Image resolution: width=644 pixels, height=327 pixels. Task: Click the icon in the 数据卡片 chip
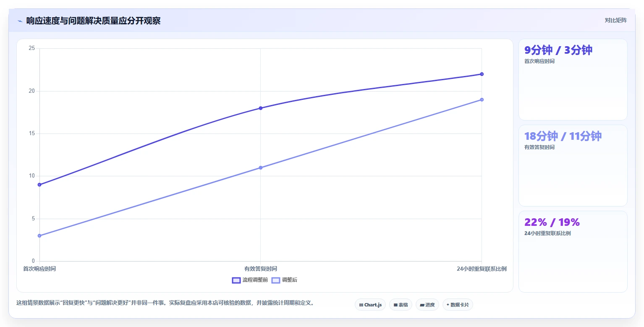click(448, 305)
